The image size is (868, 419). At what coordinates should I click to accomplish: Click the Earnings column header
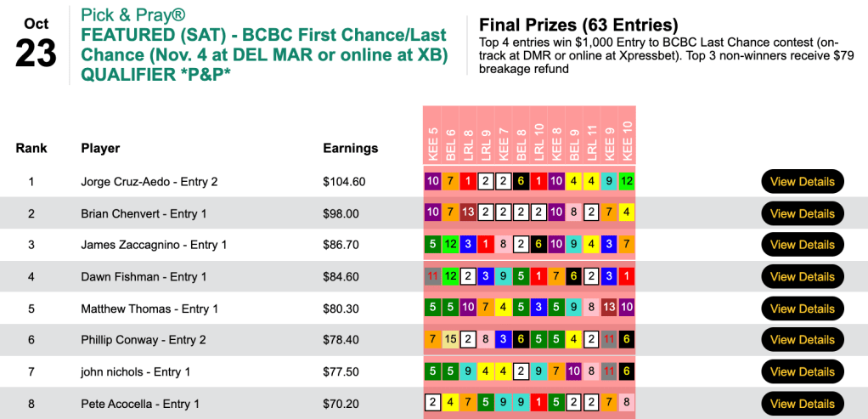pos(350,149)
